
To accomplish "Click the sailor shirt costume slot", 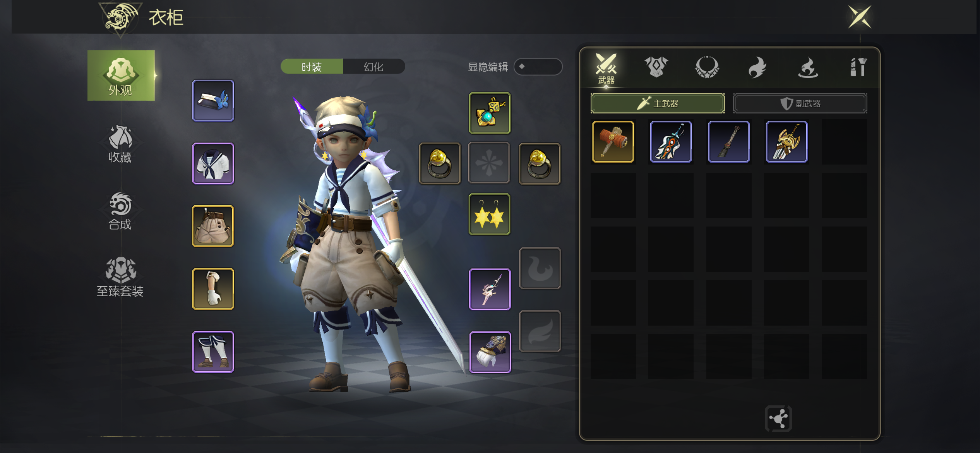I will [x=213, y=163].
